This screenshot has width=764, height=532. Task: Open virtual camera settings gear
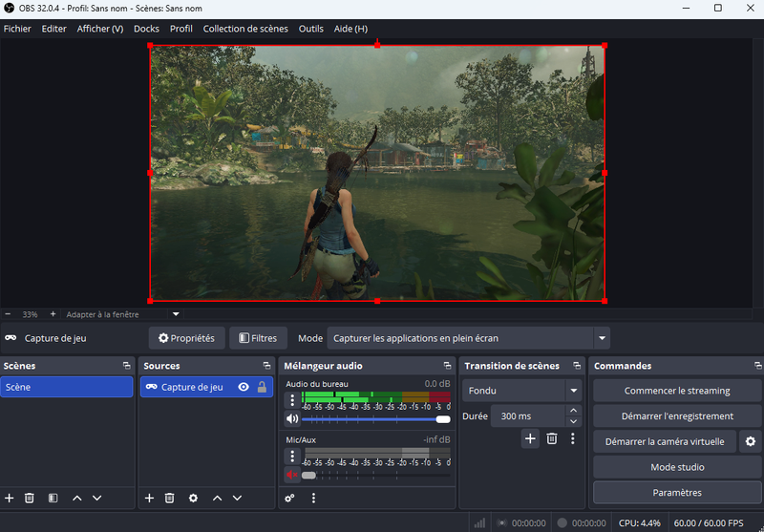coord(751,441)
